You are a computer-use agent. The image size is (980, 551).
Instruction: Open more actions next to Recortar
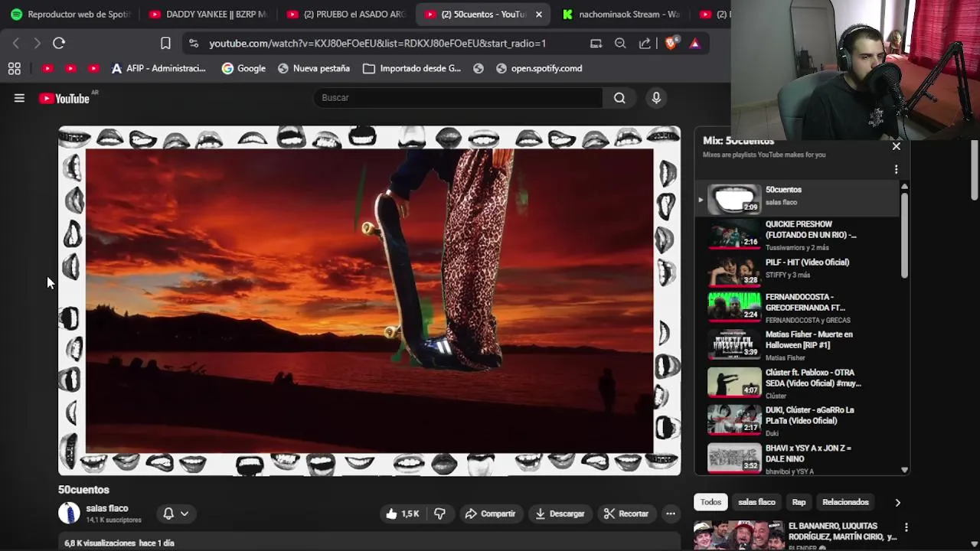click(671, 514)
